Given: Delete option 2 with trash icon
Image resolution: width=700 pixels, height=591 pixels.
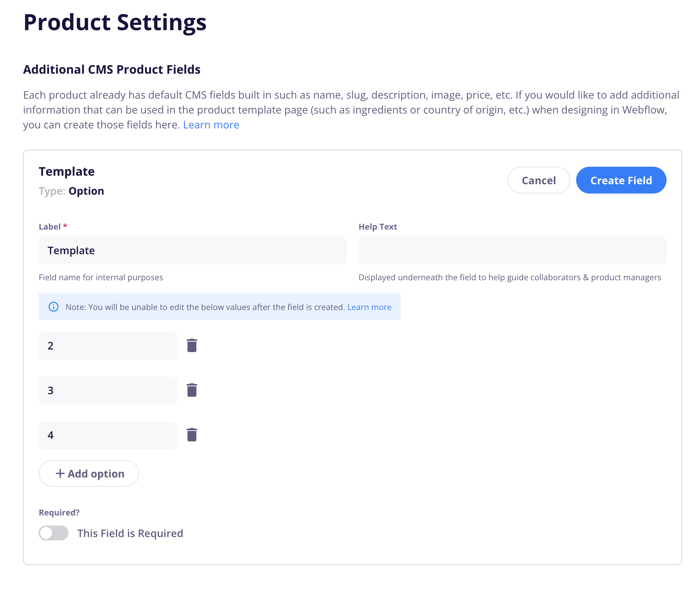Looking at the screenshot, I should (x=192, y=345).
